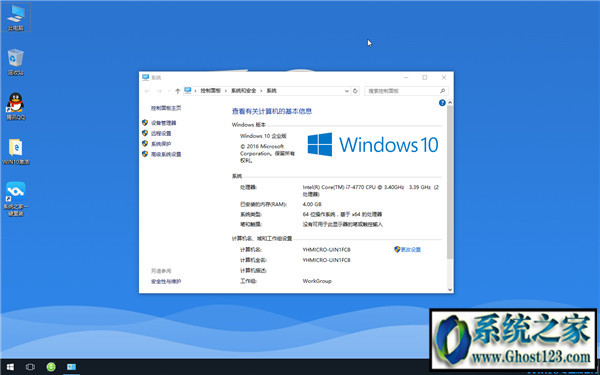
Task: Open the Recycle Bin desktop icon
Action: pyautogui.click(x=16, y=62)
